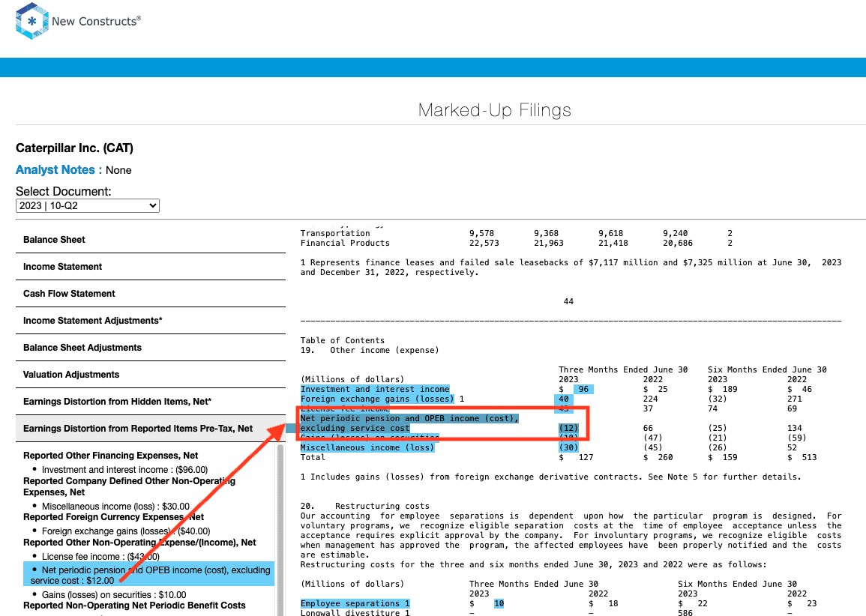This screenshot has height=616, width=866.
Task: Select the Miscellaneous income (loss) : $30.00 item
Action: point(116,506)
